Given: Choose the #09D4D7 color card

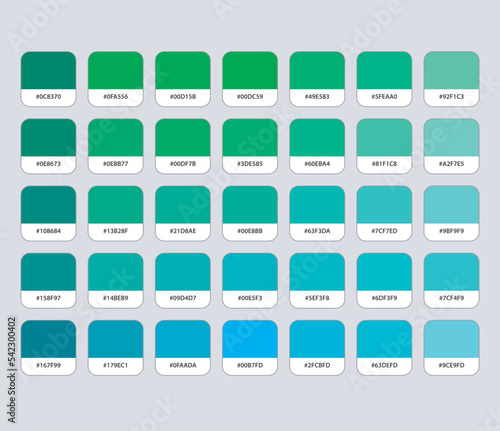Looking at the screenshot, I should coord(183,281).
